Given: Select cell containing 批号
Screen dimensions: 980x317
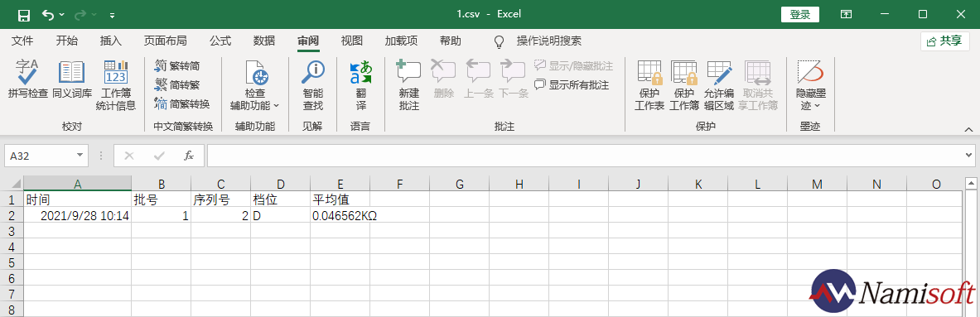Looking at the screenshot, I should 162,199.
